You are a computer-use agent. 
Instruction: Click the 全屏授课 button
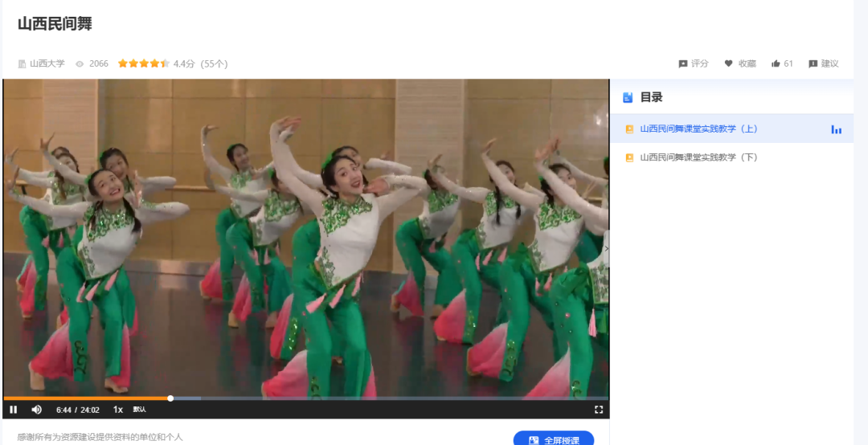(x=554, y=439)
